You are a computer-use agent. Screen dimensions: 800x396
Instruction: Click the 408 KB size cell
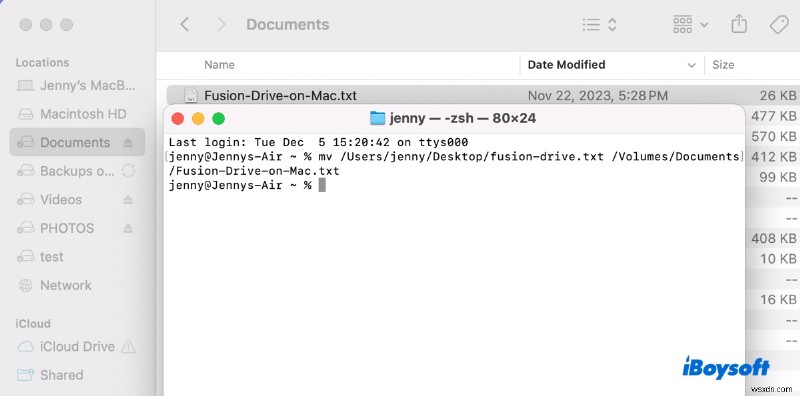pos(773,238)
